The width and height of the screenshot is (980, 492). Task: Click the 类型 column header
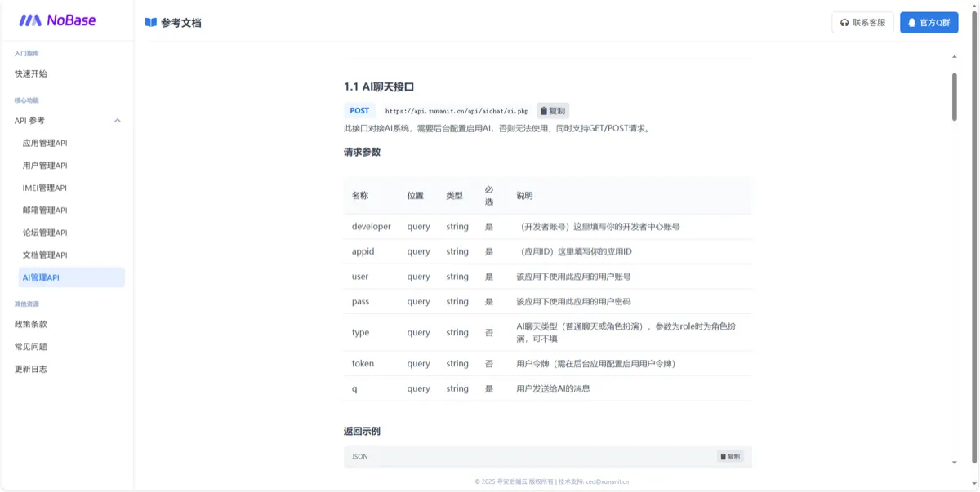click(x=454, y=196)
